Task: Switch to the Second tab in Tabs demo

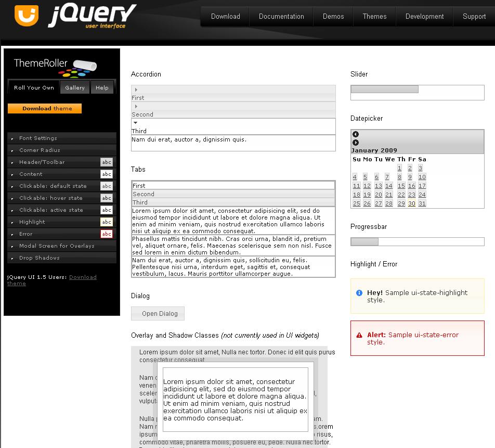Action: tap(144, 194)
